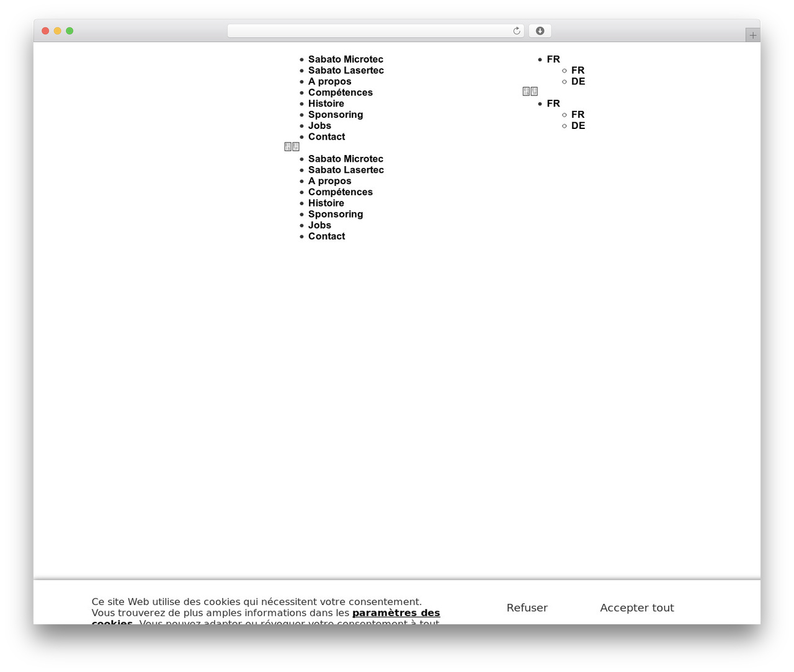Click the Refuser cookie button
The height and width of the screenshot is (672, 794).
click(x=527, y=608)
